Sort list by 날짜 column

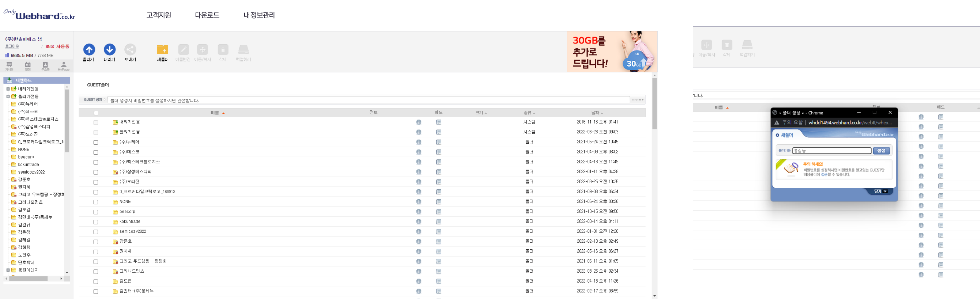(x=597, y=113)
